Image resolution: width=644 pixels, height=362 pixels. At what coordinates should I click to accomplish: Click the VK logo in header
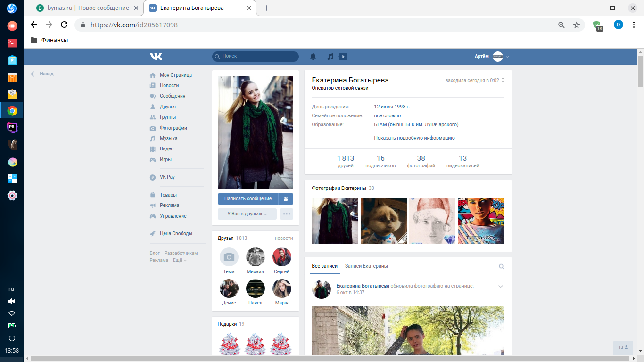pyautogui.click(x=156, y=57)
